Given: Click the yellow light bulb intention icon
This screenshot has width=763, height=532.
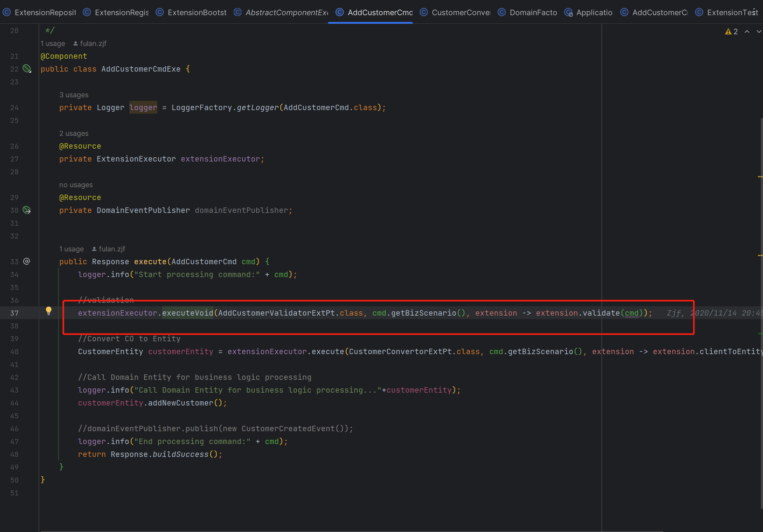Looking at the screenshot, I should point(48,311).
